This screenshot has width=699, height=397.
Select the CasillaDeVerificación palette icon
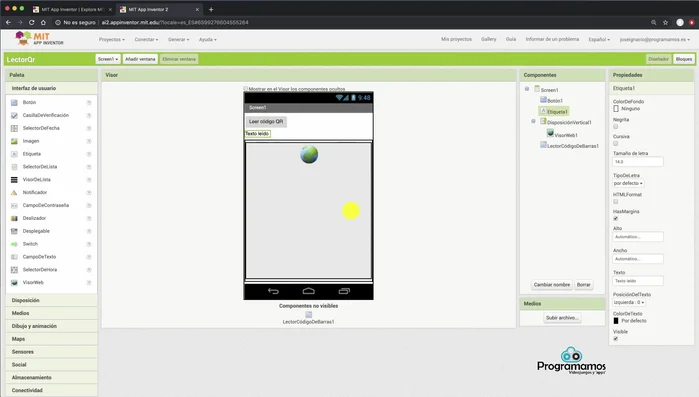pos(14,115)
